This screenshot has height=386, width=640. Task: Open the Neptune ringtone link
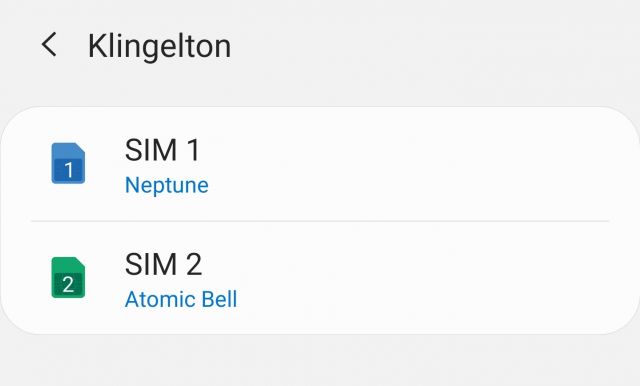167,185
